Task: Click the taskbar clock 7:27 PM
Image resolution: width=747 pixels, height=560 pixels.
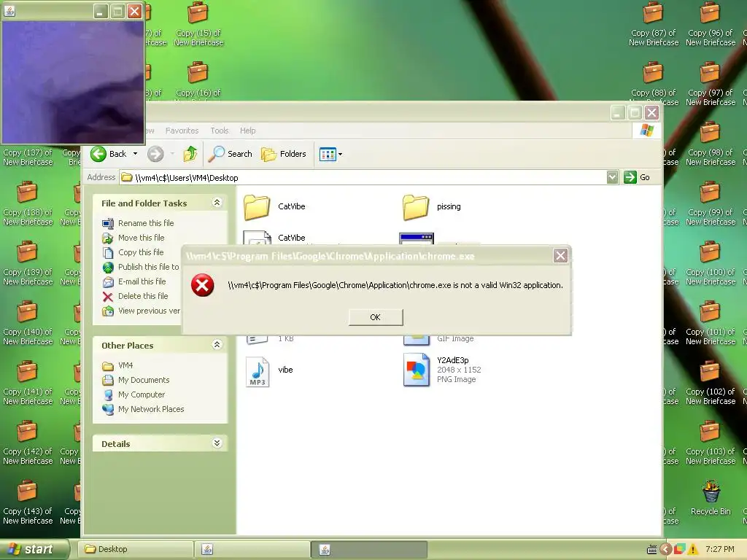Action: point(720,550)
